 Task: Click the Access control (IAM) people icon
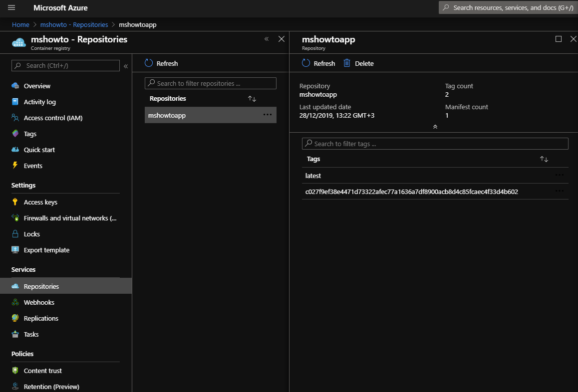click(15, 118)
